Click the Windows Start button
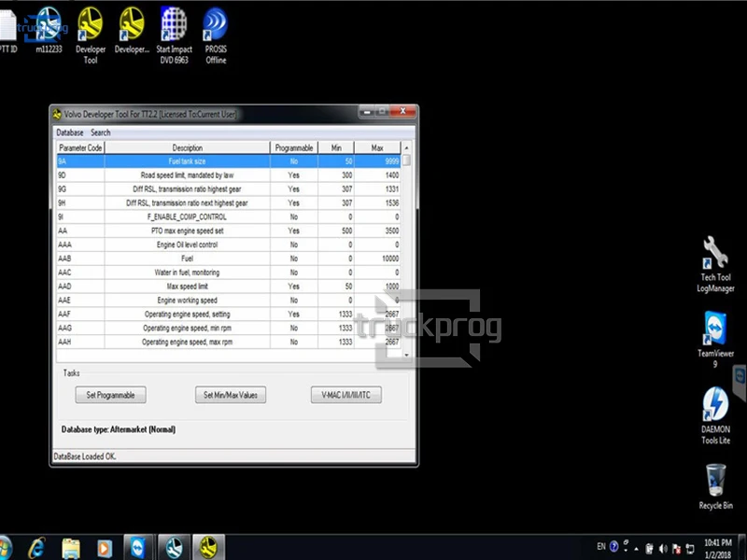Viewport: 747px width, 560px height. pos(5,548)
